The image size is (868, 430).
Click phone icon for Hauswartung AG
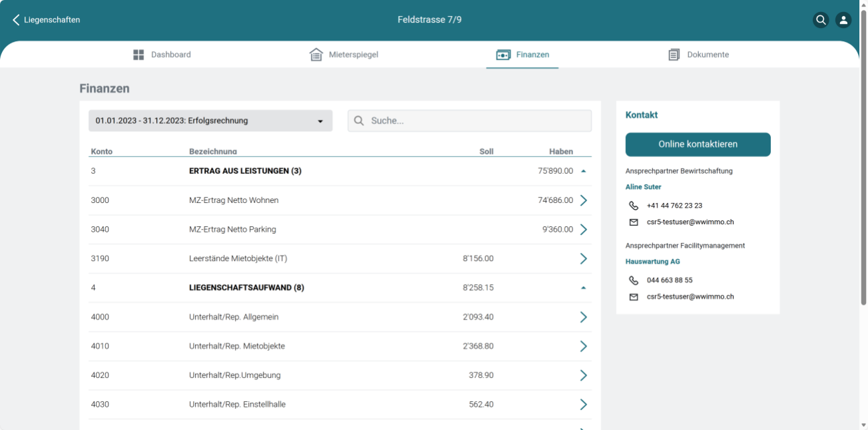point(634,280)
